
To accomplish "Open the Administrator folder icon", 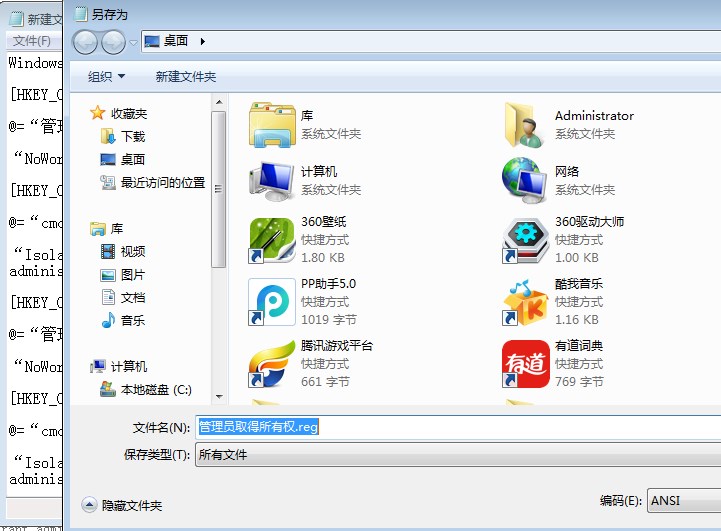I will (x=525, y=125).
